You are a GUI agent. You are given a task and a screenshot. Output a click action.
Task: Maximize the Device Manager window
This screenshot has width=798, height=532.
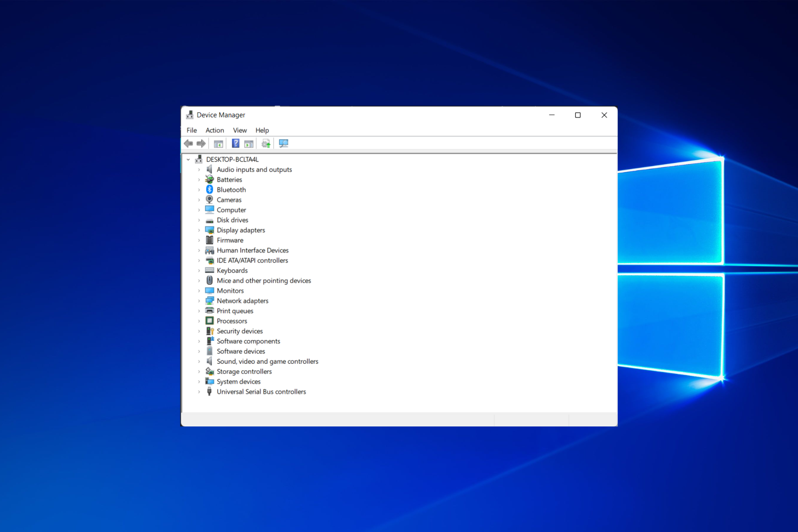[x=578, y=115]
